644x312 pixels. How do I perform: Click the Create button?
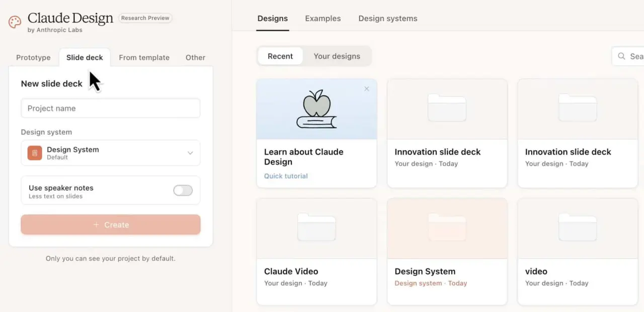pos(111,225)
